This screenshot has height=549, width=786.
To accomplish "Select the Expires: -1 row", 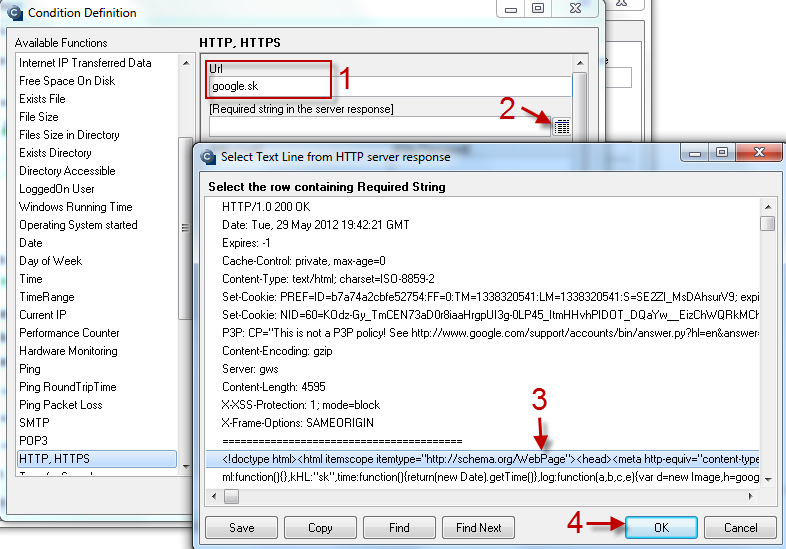I will (482, 243).
